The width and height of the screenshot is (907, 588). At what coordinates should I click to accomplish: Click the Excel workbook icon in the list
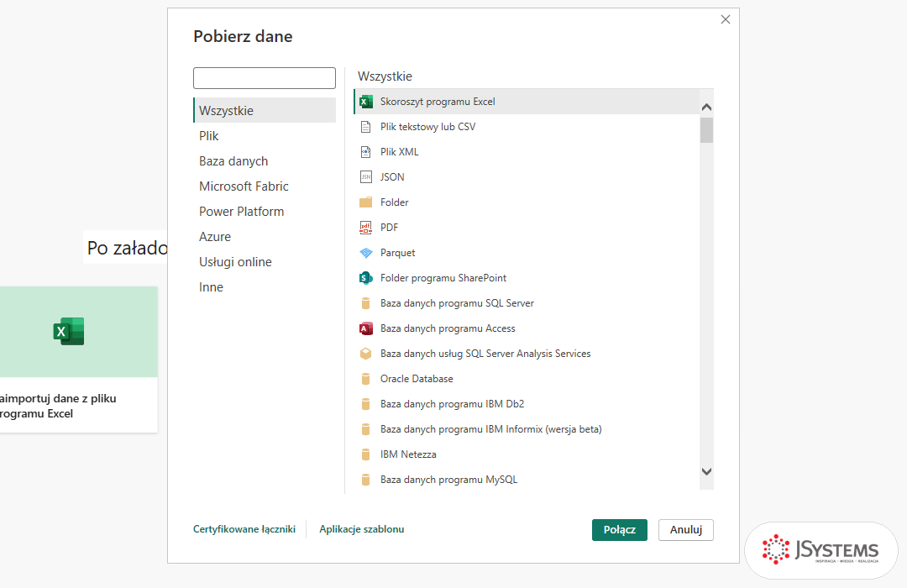point(365,102)
